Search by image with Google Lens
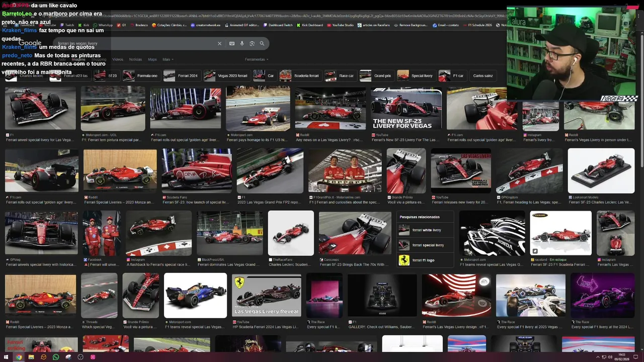Screen dimensions: 644x362 click(x=252, y=44)
